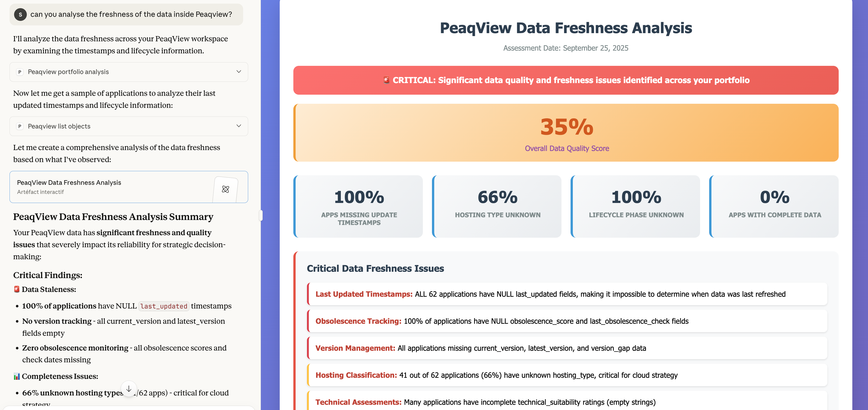Expand the Peaqview portfolio analysis chevron
868x410 pixels.
239,72
